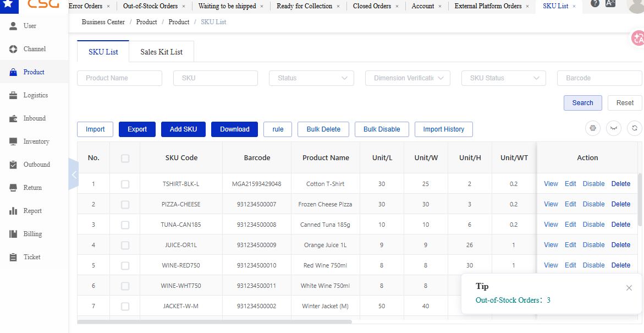Check the WINE-WHT750 row checkbox
This screenshot has height=333, width=644.
(125, 286)
